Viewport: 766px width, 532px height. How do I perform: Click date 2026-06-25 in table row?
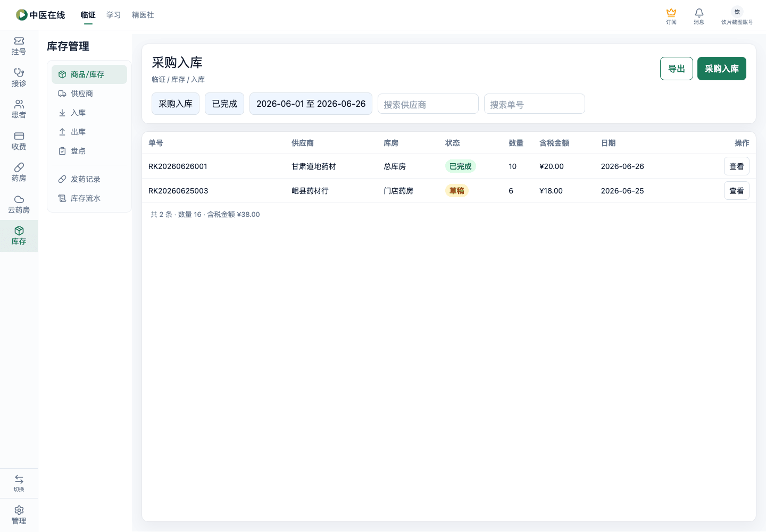pyautogui.click(x=622, y=191)
